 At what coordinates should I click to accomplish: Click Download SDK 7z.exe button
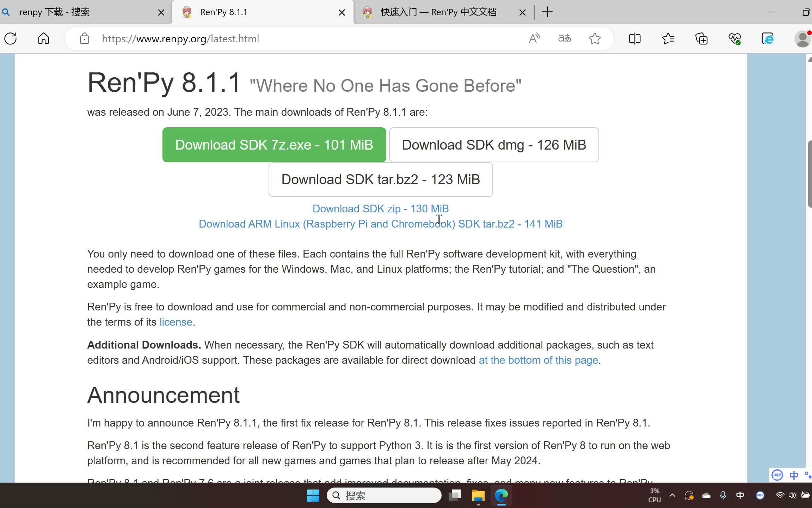tap(274, 145)
